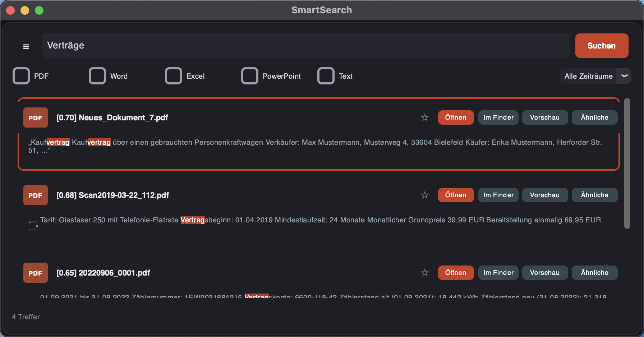Click Öffnen for 20220906_0001.pdf
644x337 pixels.
coord(456,273)
